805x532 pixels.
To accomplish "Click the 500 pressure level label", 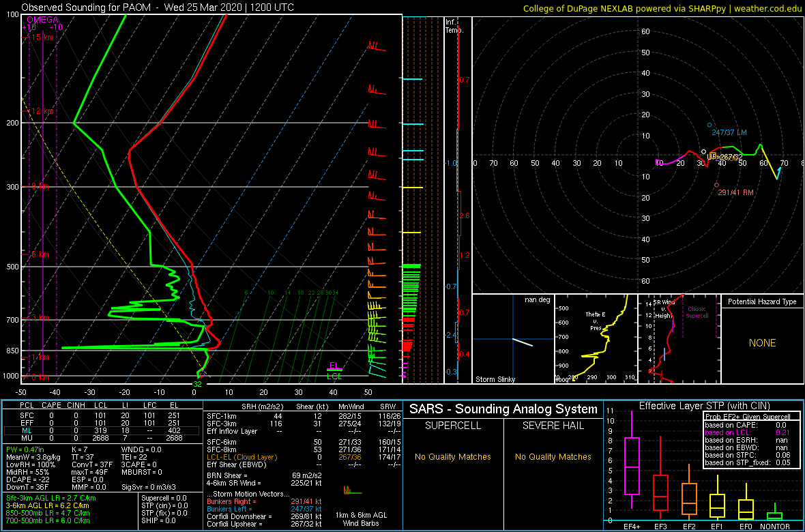I will click(12, 267).
